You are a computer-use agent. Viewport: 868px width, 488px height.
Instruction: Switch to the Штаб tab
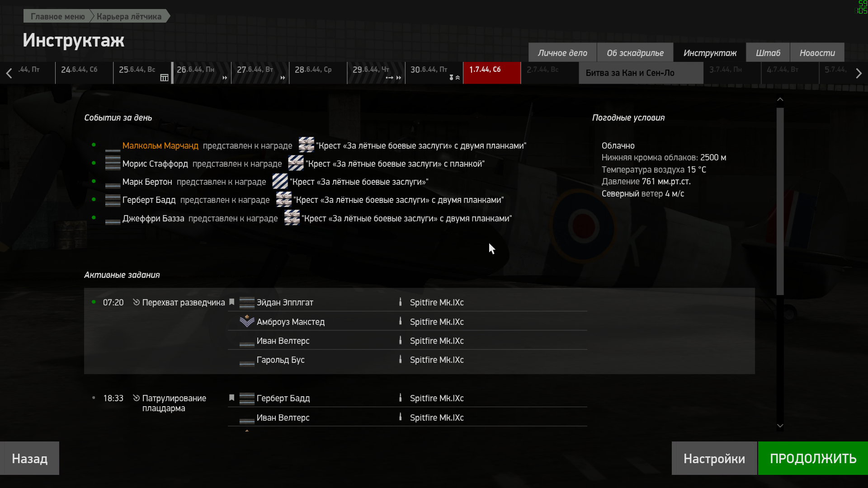tap(768, 53)
